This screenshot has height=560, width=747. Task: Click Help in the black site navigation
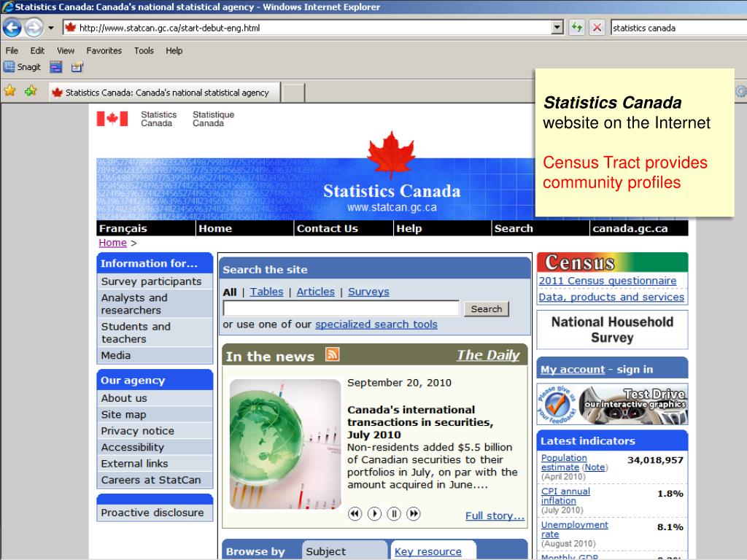click(x=409, y=228)
